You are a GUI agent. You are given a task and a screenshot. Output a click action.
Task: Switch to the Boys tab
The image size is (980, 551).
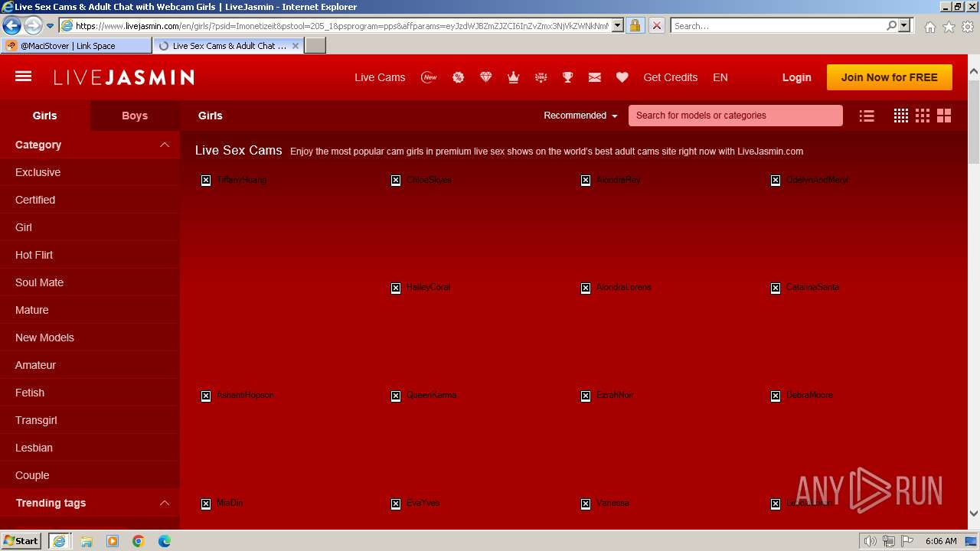click(135, 116)
